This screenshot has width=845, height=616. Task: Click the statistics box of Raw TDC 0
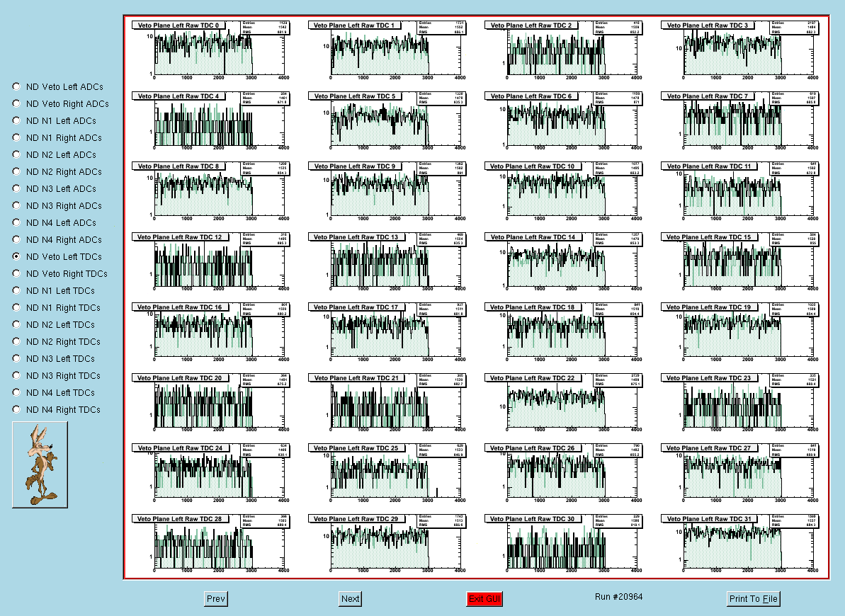click(x=265, y=28)
